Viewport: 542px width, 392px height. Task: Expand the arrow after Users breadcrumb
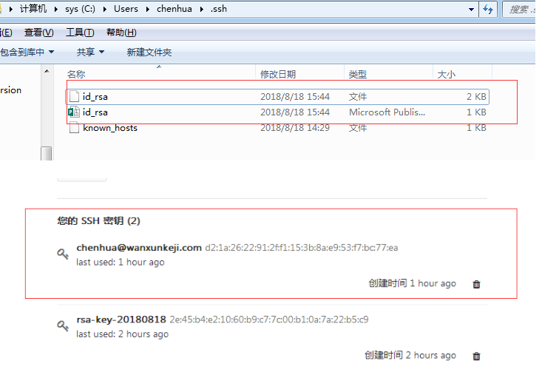coord(148,10)
